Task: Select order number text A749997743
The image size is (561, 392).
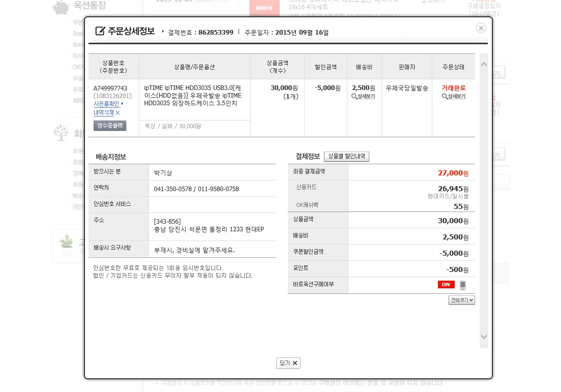Action: point(110,88)
